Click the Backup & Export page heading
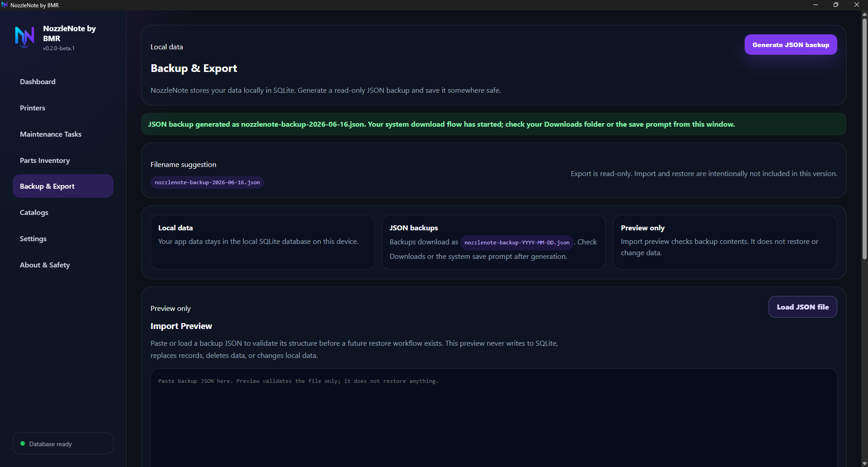868x467 pixels. pos(193,68)
